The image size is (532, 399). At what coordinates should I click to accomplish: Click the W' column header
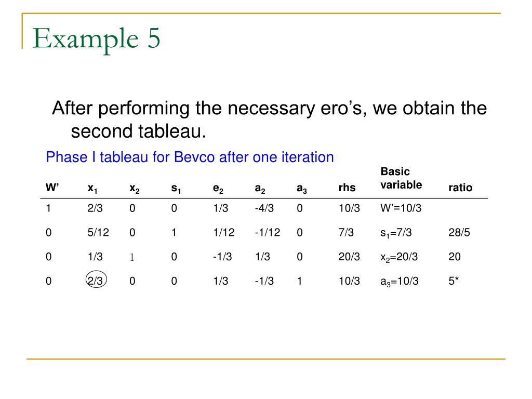click(52, 187)
